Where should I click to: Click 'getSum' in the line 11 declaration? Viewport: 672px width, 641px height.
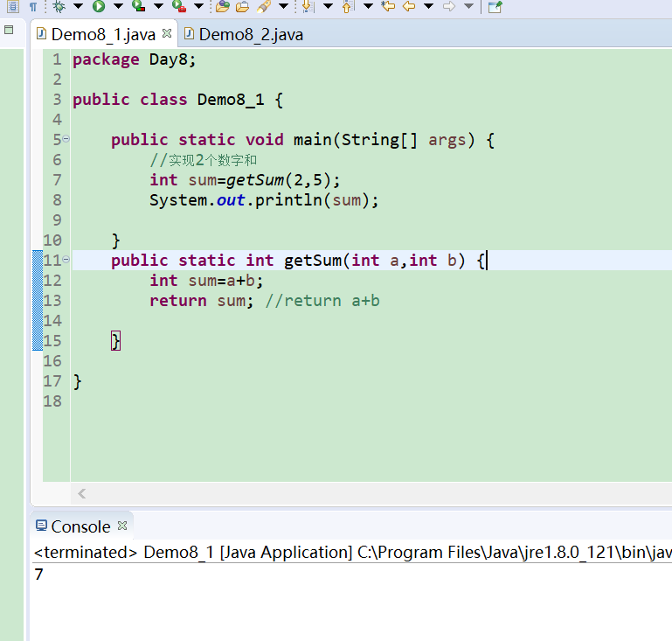(313, 261)
